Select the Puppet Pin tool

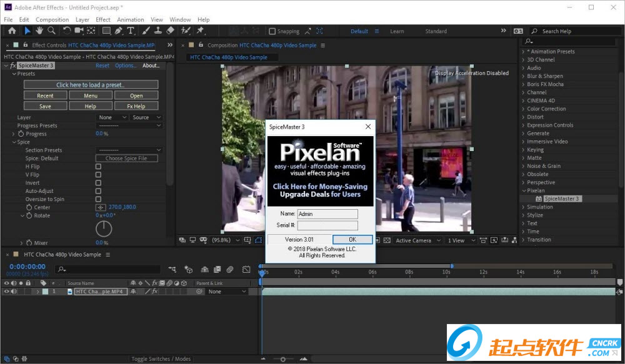(201, 31)
